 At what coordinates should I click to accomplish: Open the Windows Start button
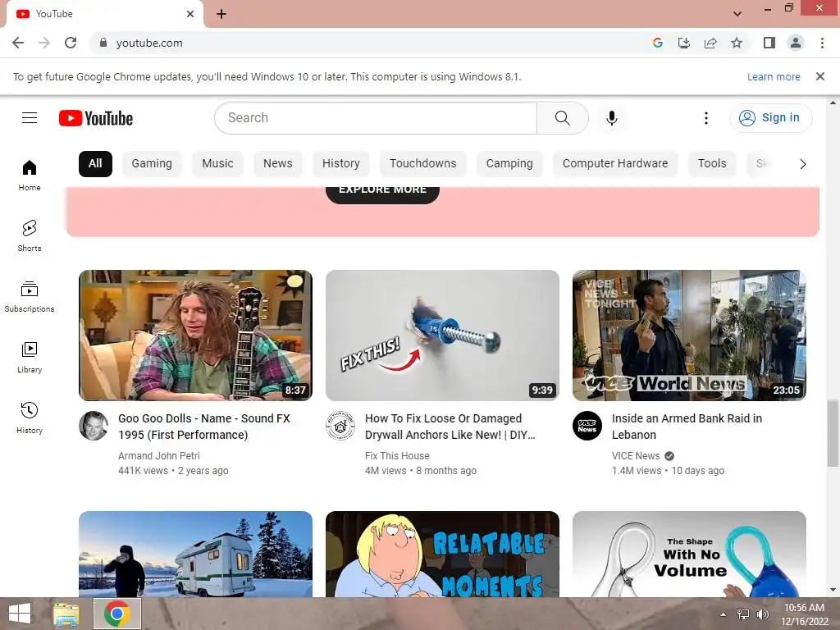click(x=20, y=614)
